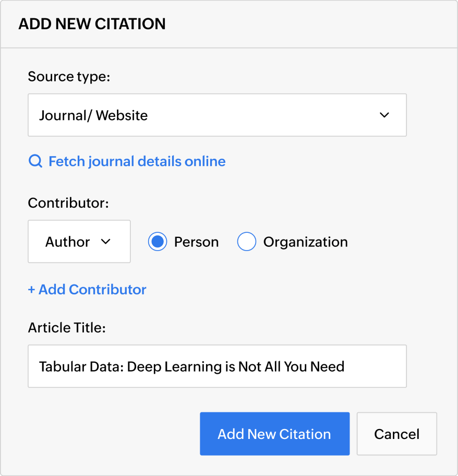The image size is (458, 476).
Task: Click the Source type field label
Action: pyautogui.click(x=69, y=77)
